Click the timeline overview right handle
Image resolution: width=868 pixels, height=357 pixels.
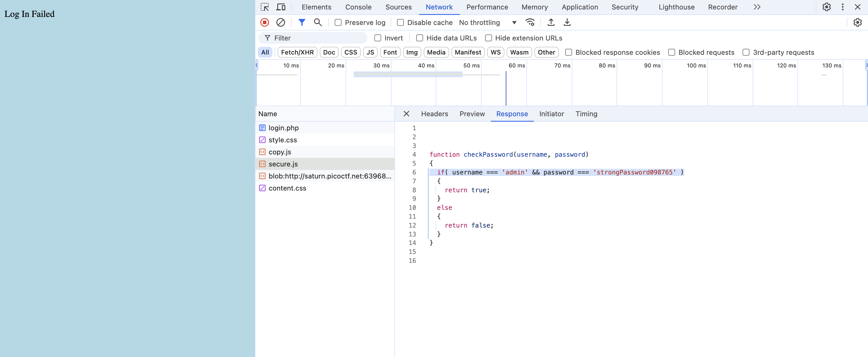pos(866,65)
